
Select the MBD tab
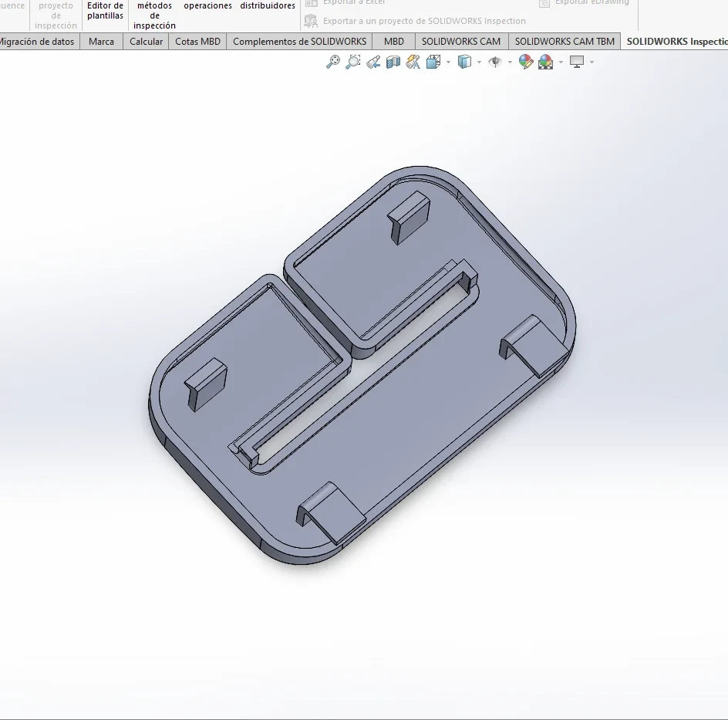coord(394,42)
